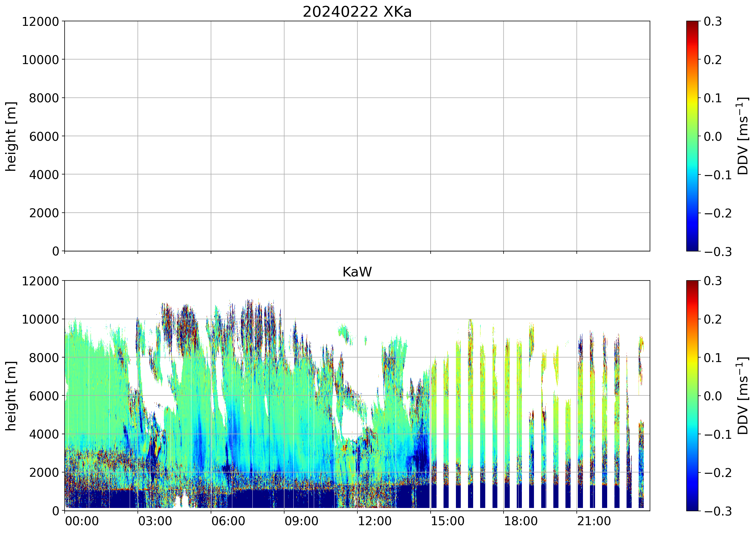Click bottom plot's height [m] axis label
Image resolution: width=756 pixels, height=533 pixels.
[11, 396]
